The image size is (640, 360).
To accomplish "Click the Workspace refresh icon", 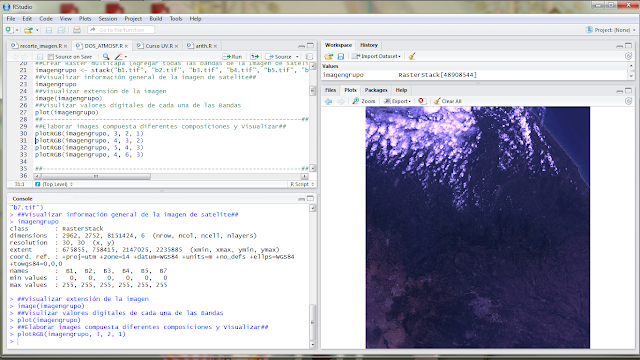I will (x=629, y=56).
